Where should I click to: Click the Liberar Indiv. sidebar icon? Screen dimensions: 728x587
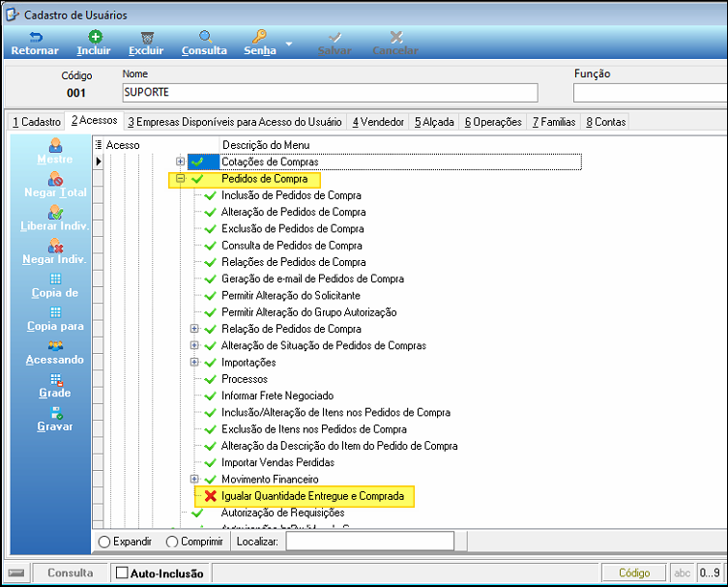pos(55,213)
